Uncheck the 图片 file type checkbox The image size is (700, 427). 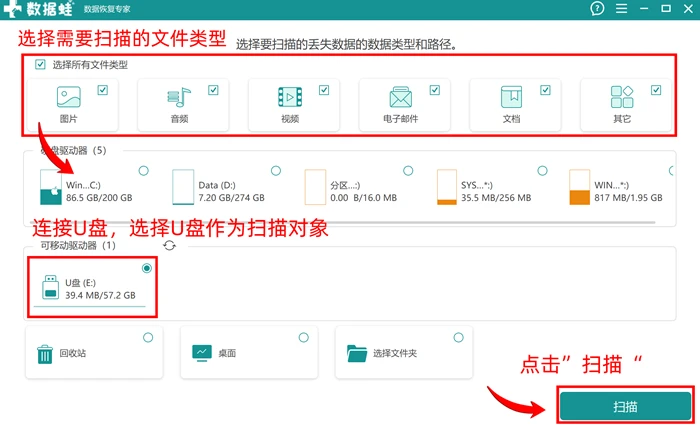coord(103,90)
